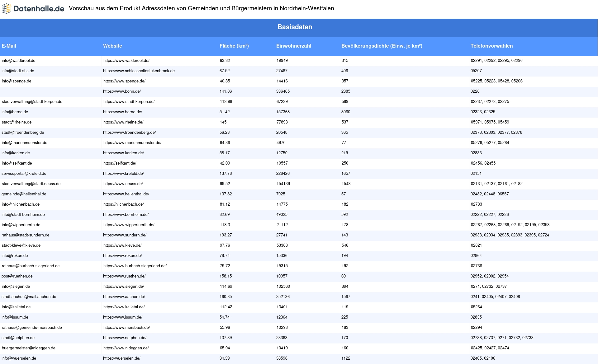
Task: Select email stadt@rheine.de
Action: 17,122
